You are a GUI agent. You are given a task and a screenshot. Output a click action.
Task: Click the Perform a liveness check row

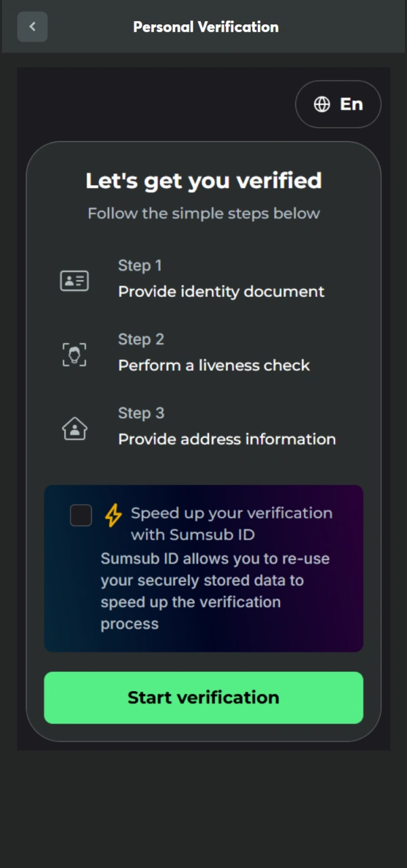(214, 365)
